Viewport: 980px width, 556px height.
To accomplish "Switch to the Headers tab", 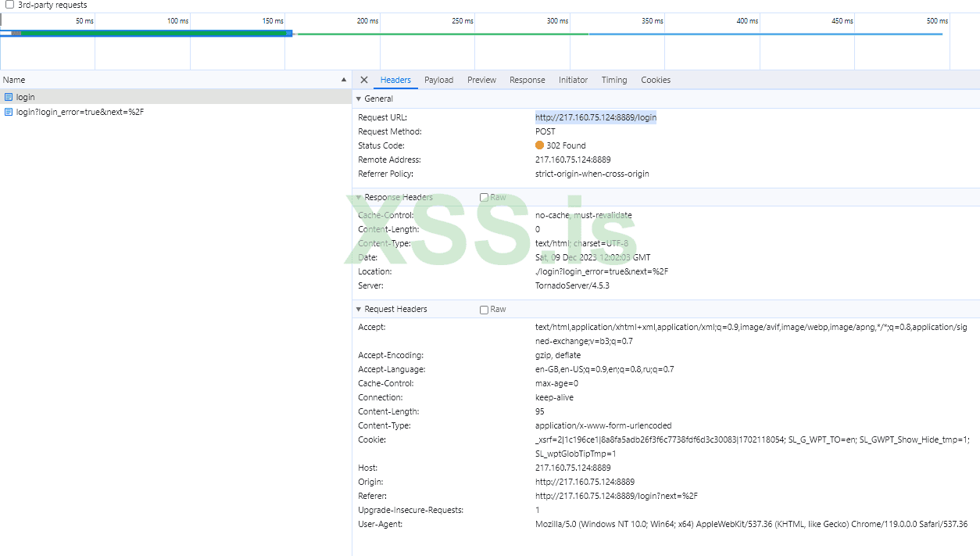I will [x=395, y=80].
